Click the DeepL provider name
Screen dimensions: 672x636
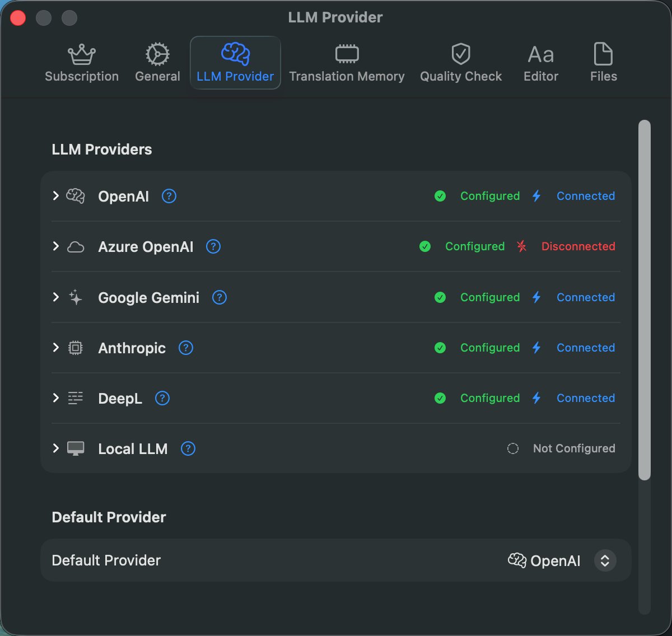point(120,399)
